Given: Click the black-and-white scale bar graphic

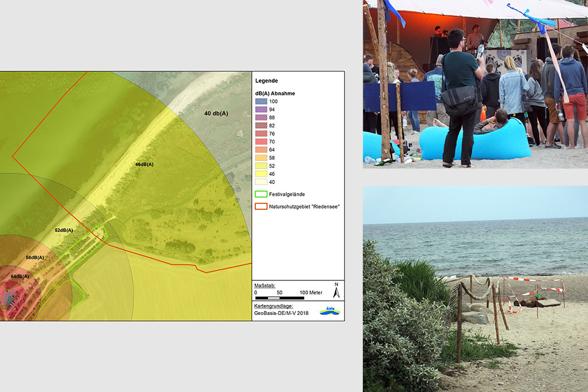Looking at the screenshot, I should [279, 298].
